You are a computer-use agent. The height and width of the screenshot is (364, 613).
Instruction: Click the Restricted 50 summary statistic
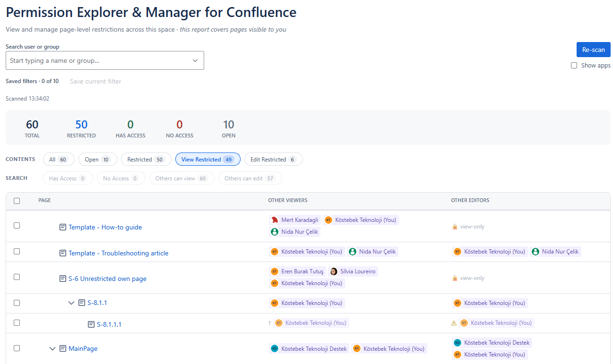(81, 128)
